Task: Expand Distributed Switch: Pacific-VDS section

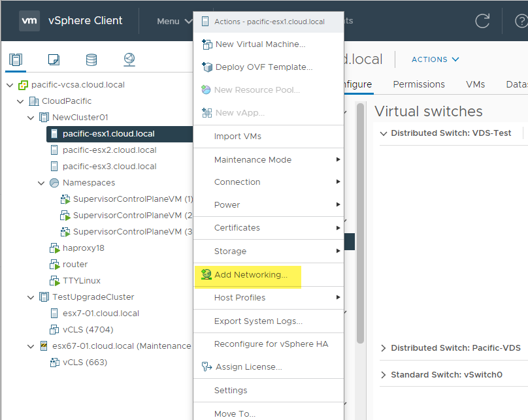Action: [x=383, y=348]
